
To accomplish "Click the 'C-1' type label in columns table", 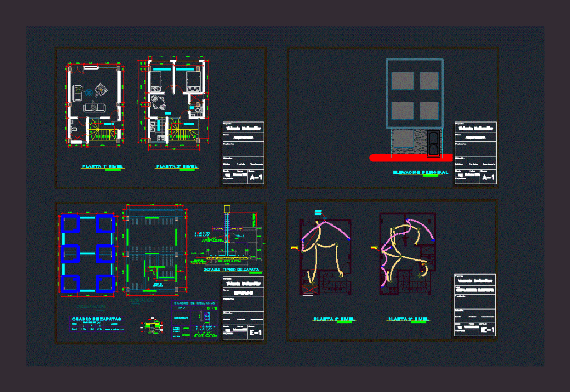I will click(212, 308).
